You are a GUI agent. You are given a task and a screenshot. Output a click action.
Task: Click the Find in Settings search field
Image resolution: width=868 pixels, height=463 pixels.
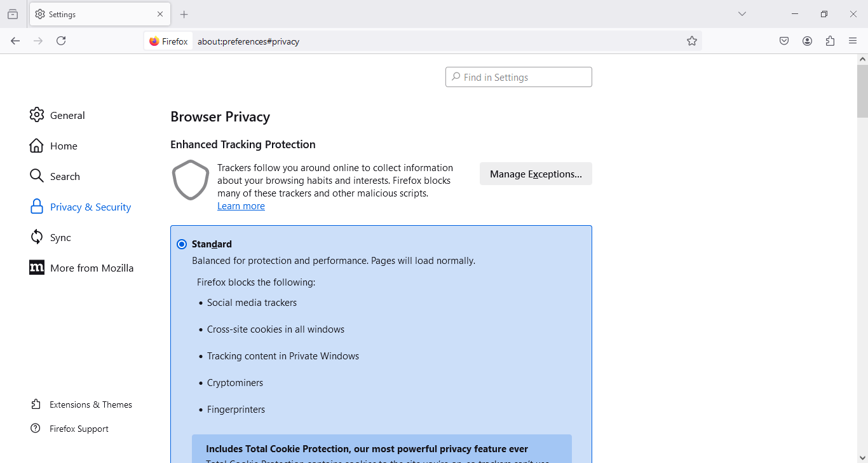519,77
